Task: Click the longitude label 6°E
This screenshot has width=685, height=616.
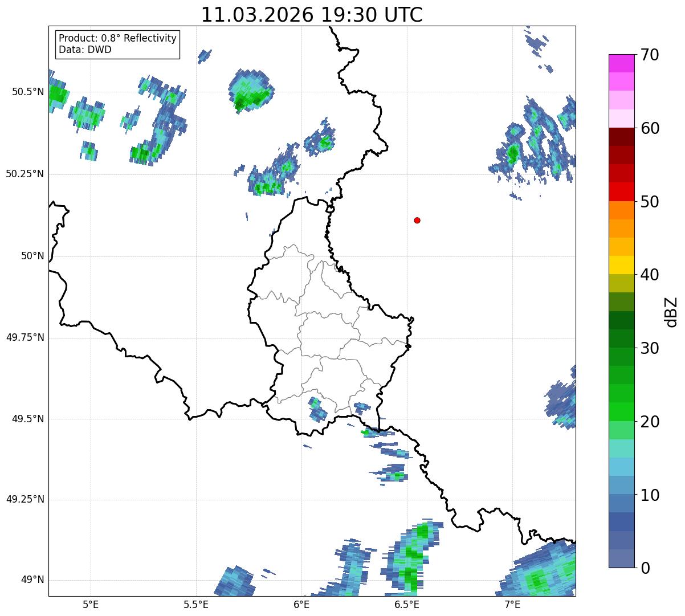Action: tap(301, 604)
